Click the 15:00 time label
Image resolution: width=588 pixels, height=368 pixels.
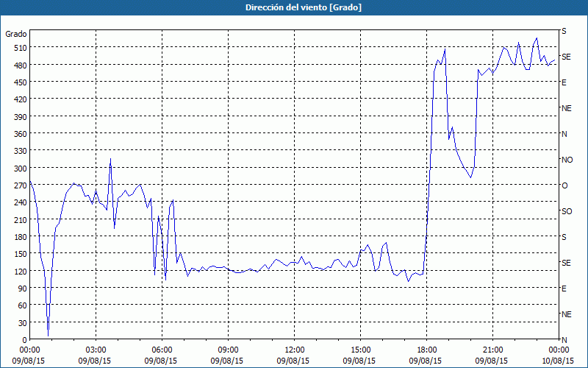click(360, 350)
